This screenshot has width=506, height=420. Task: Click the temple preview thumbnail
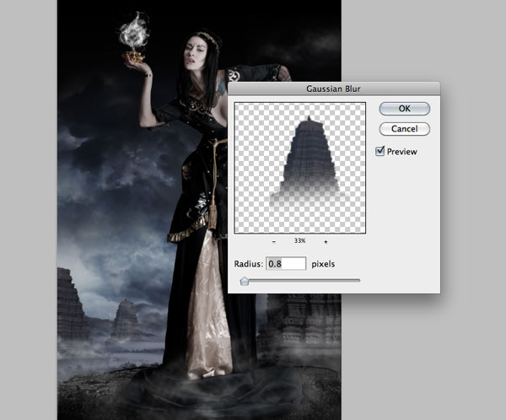click(300, 168)
